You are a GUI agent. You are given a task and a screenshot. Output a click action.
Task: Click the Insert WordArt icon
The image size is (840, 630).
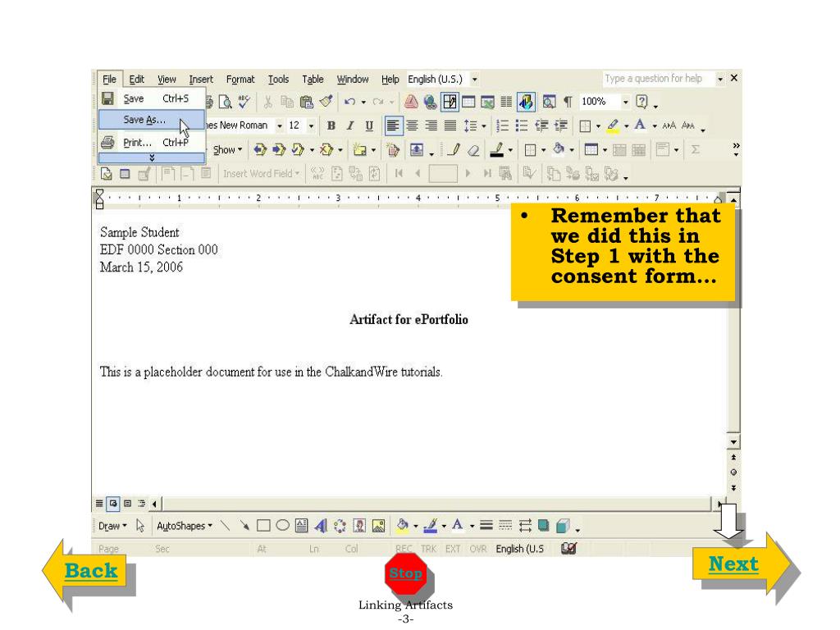(321, 526)
